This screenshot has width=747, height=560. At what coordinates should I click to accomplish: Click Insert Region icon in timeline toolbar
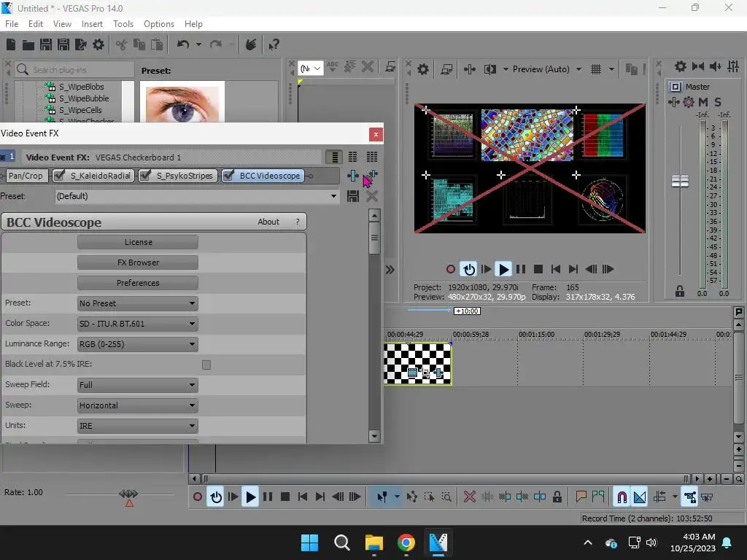click(x=598, y=497)
